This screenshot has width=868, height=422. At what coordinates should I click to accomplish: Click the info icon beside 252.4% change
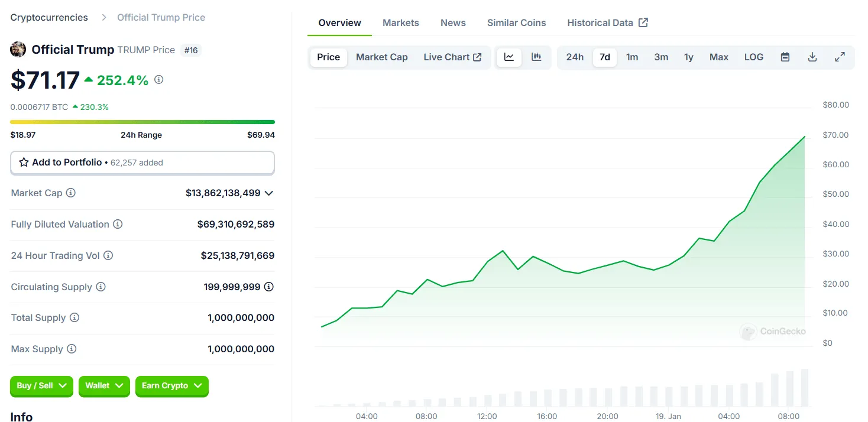(158, 80)
